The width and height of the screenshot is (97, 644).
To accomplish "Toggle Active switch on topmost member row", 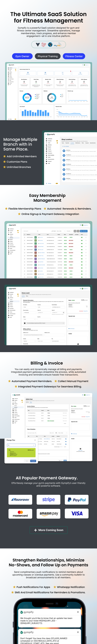I will pyautogui.click(x=82, y=237).
